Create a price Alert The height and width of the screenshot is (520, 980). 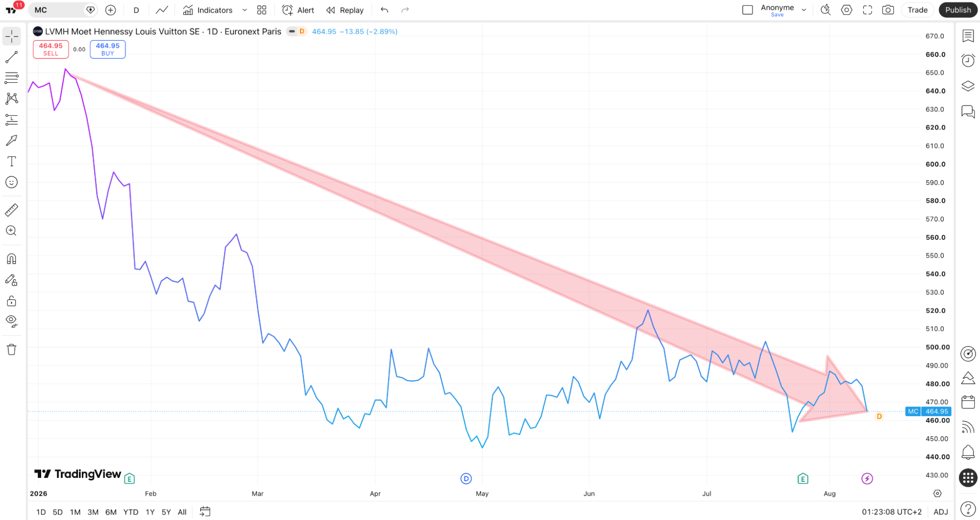298,10
